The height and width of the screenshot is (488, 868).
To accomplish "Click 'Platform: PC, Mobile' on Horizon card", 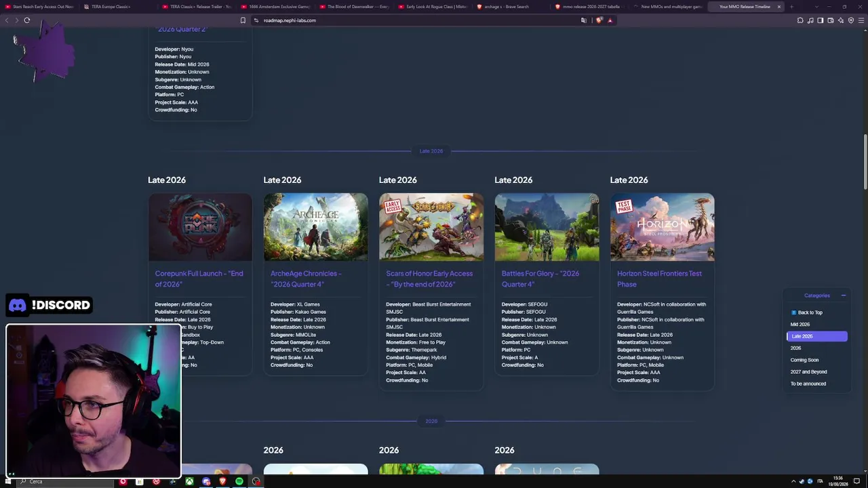I will click(640, 365).
